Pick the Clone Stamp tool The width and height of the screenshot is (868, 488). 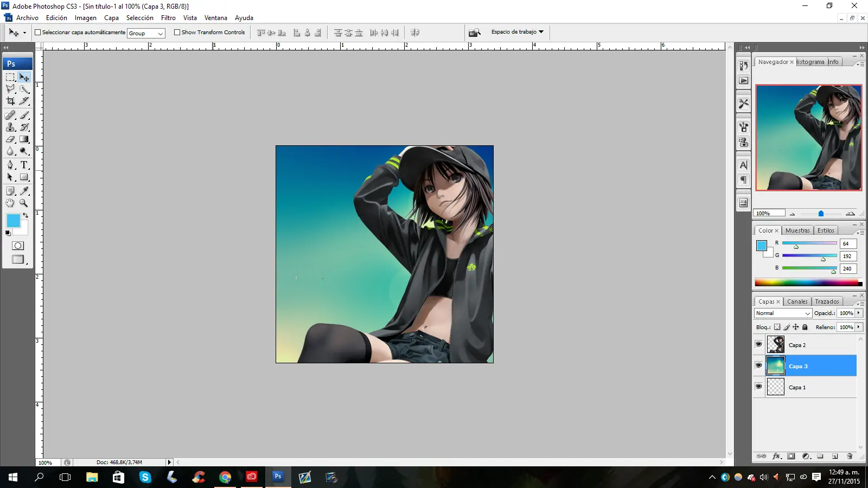10,127
